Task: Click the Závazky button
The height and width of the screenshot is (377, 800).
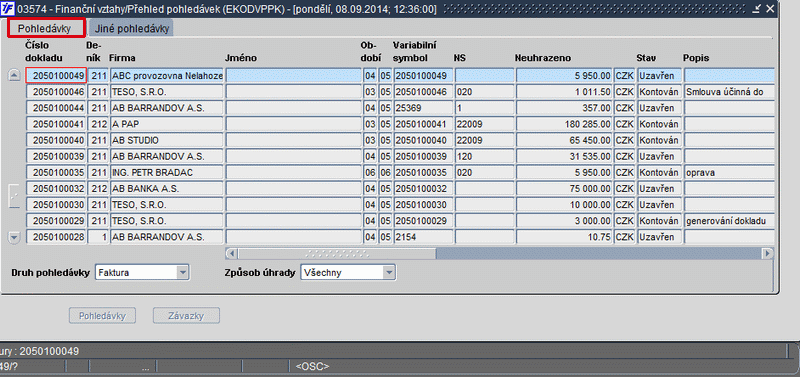Action: click(186, 316)
